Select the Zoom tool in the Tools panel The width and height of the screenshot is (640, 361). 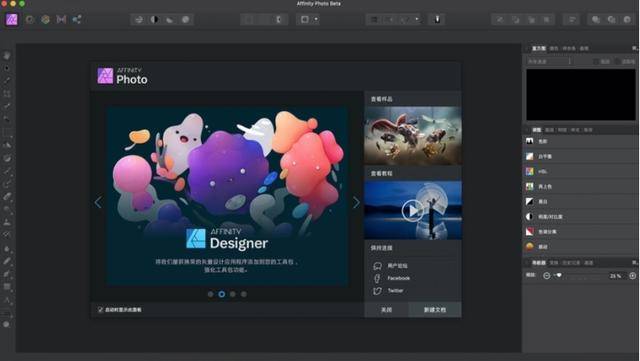tap(7, 325)
